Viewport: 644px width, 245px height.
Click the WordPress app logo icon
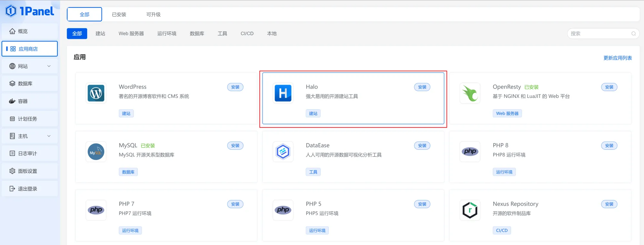click(x=96, y=93)
